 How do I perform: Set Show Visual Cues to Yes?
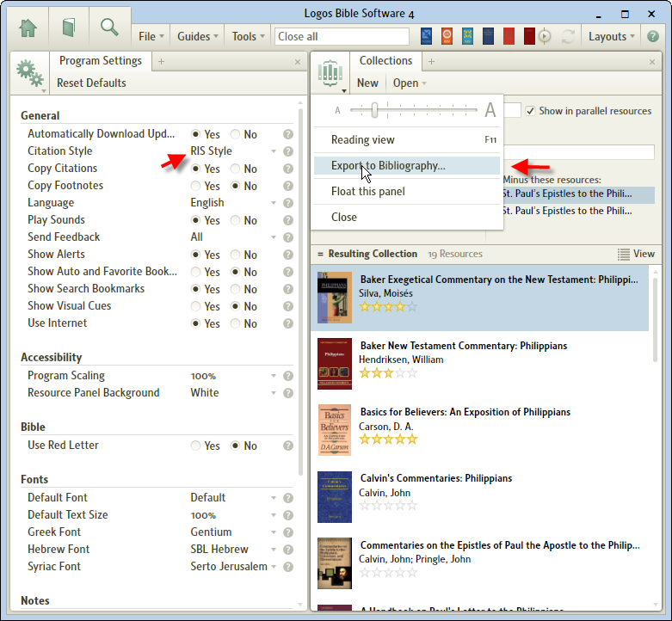point(195,306)
